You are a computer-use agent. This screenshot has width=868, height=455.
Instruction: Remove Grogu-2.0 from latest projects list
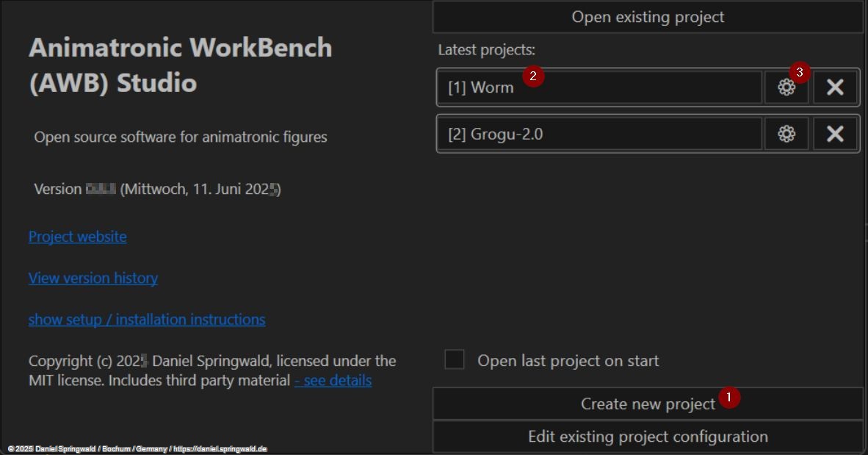click(835, 134)
